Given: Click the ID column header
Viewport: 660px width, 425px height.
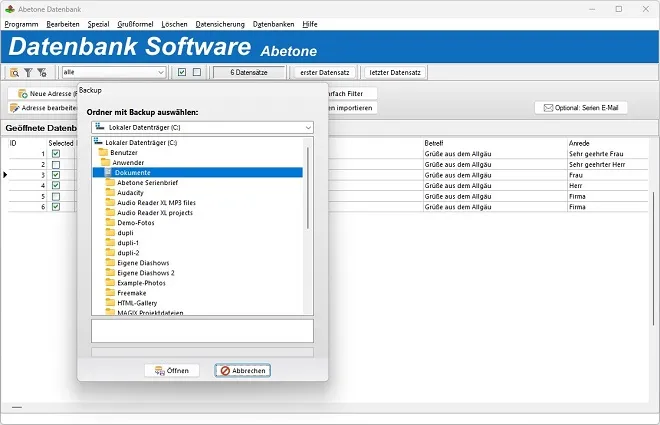Looking at the screenshot, I should pos(13,143).
